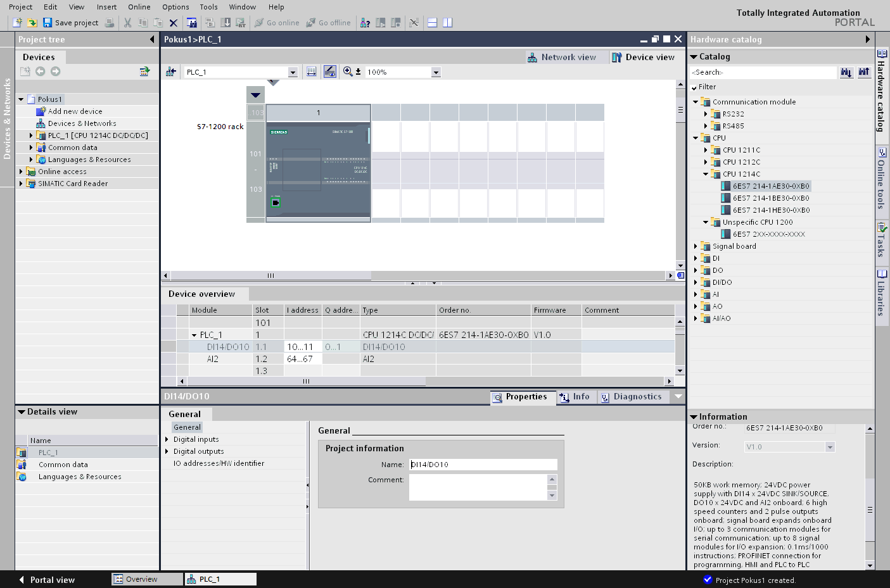The height and width of the screenshot is (588, 890).
Task: Expand PLC_1 [CPU 1214C DC/DC/DC] node
Action: pyautogui.click(x=31, y=135)
